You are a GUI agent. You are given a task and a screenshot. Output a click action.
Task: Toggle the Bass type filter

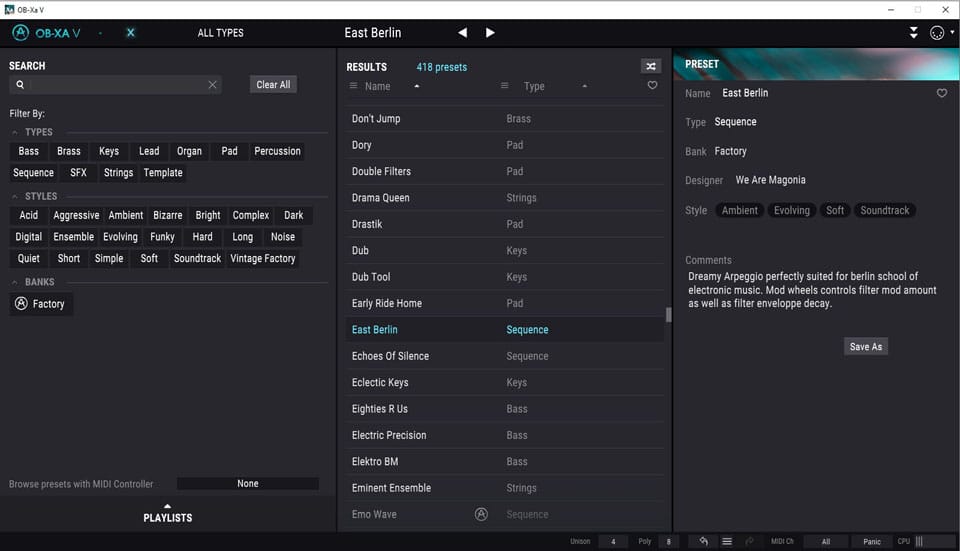[28, 151]
